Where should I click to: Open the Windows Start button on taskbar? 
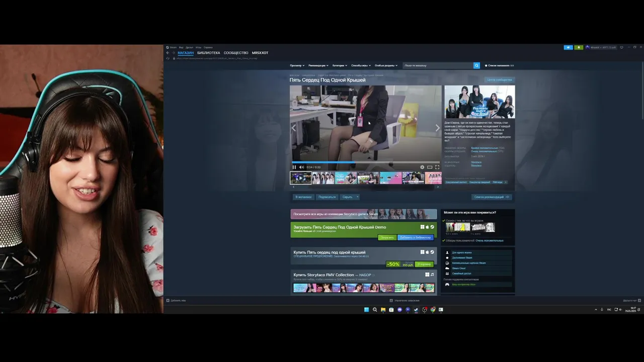[366, 310]
